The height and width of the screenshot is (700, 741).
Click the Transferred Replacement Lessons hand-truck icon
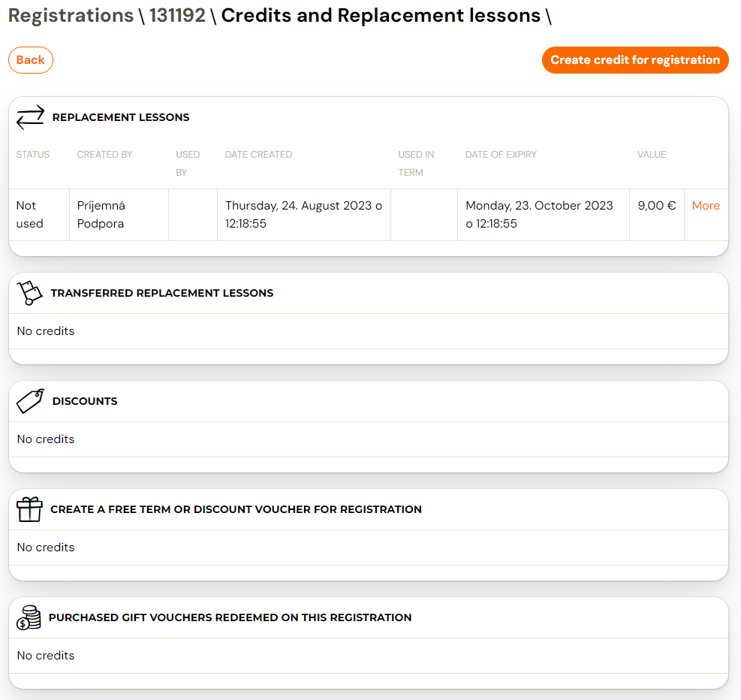tap(29, 293)
